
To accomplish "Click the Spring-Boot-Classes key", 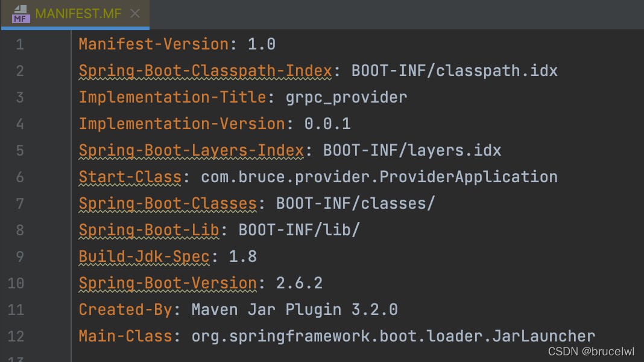I will pyautogui.click(x=168, y=203).
